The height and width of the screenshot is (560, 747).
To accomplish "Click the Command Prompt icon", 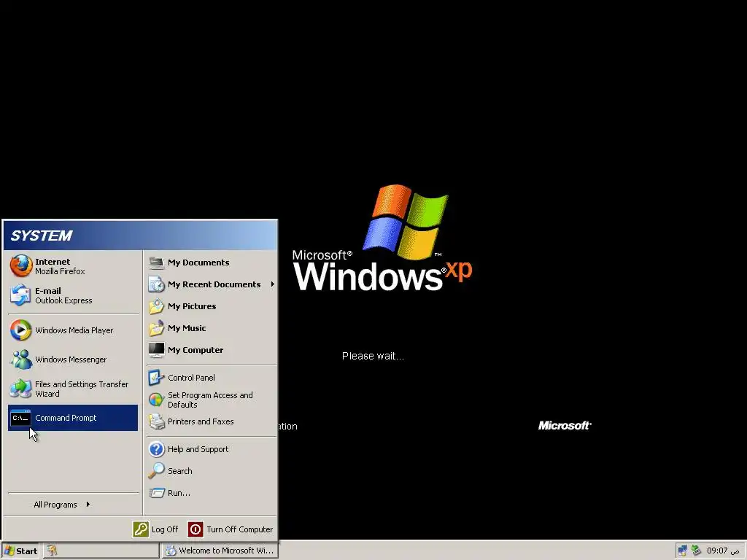I will pyautogui.click(x=21, y=418).
